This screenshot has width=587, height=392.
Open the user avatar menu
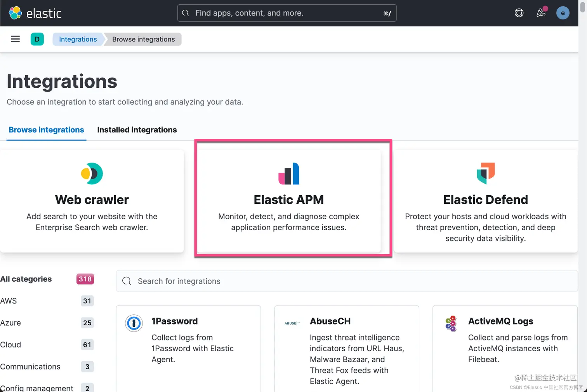(x=563, y=13)
